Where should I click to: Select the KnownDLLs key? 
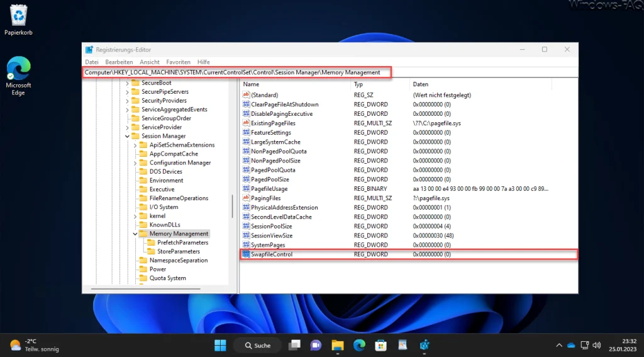point(165,225)
